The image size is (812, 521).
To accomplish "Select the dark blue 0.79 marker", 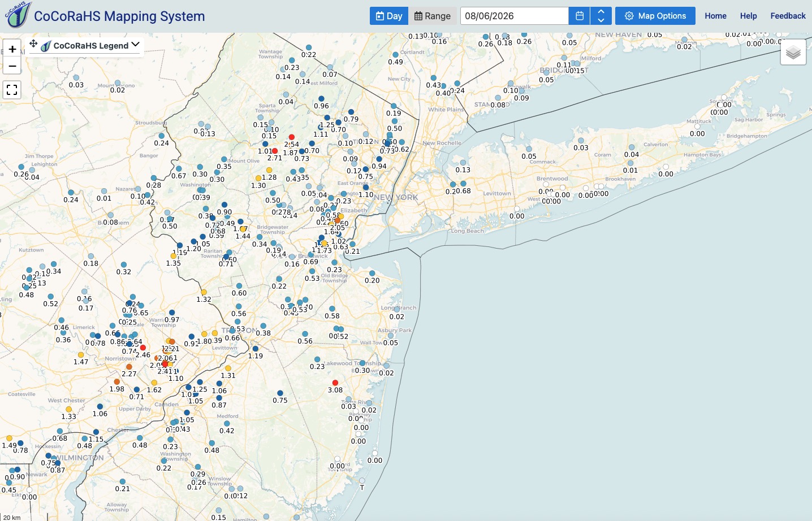I will click(351, 112).
